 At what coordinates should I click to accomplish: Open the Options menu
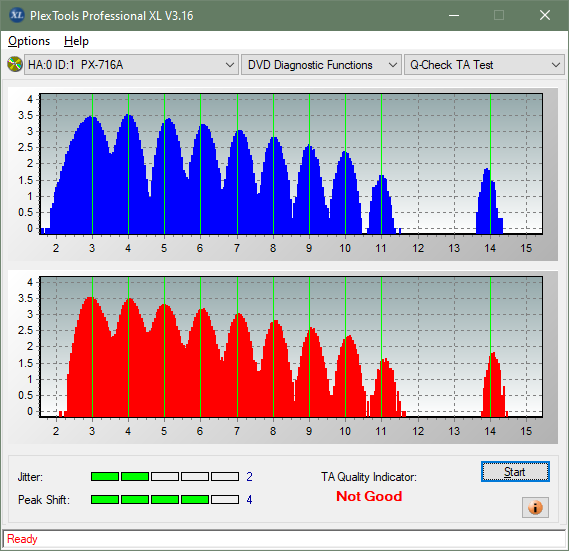click(29, 41)
